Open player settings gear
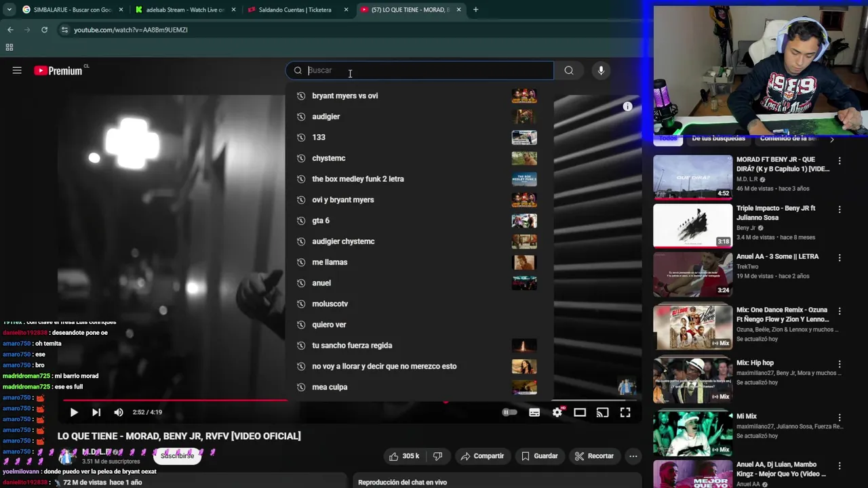 [x=557, y=412]
